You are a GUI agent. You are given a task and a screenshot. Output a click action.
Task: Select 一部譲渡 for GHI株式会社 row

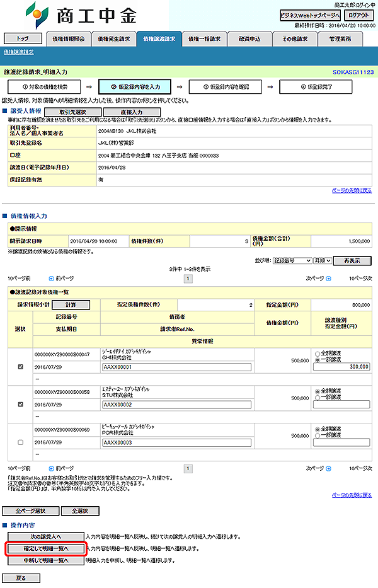[318, 360]
